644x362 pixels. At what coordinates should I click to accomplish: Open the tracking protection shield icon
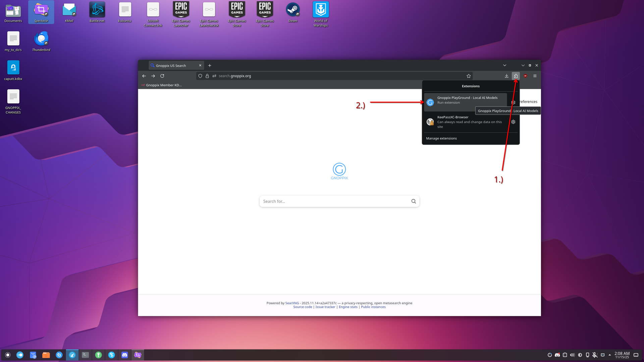pyautogui.click(x=200, y=76)
